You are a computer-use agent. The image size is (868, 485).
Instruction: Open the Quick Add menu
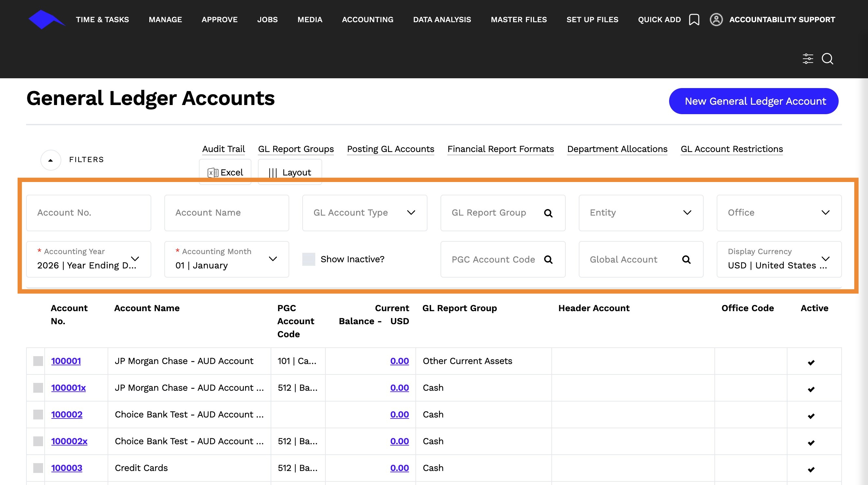point(659,20)
